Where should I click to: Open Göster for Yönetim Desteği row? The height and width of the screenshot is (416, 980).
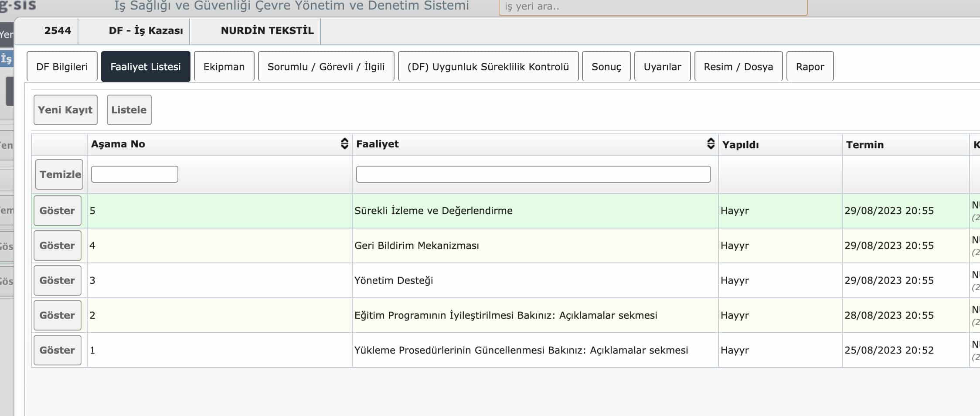tap(58, 280)
